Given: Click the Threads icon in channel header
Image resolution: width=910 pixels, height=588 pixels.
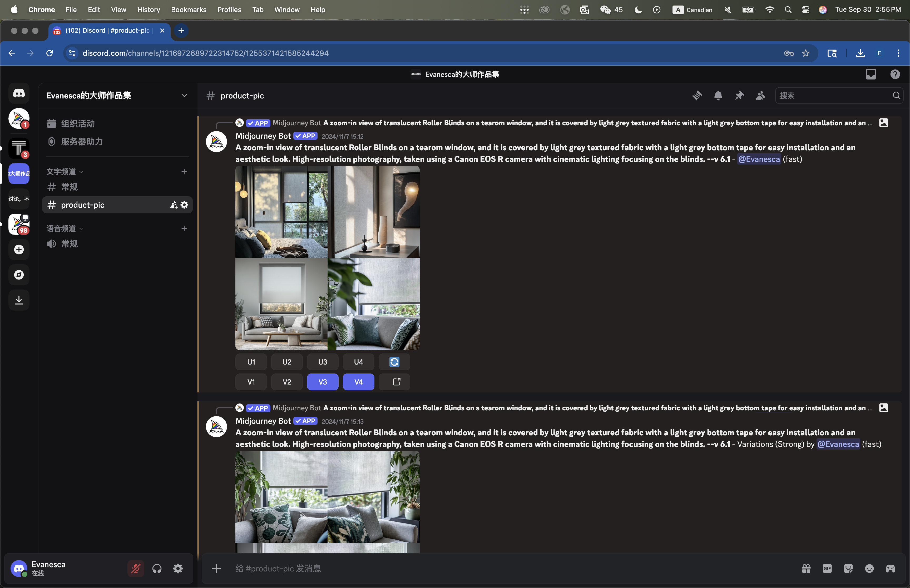Looking at the screenshot, I should (697, 96).
